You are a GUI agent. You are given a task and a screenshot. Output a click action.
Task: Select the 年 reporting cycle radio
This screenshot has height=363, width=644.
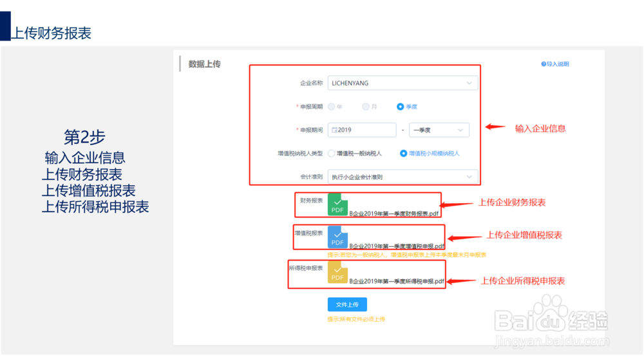click(332, 106)
